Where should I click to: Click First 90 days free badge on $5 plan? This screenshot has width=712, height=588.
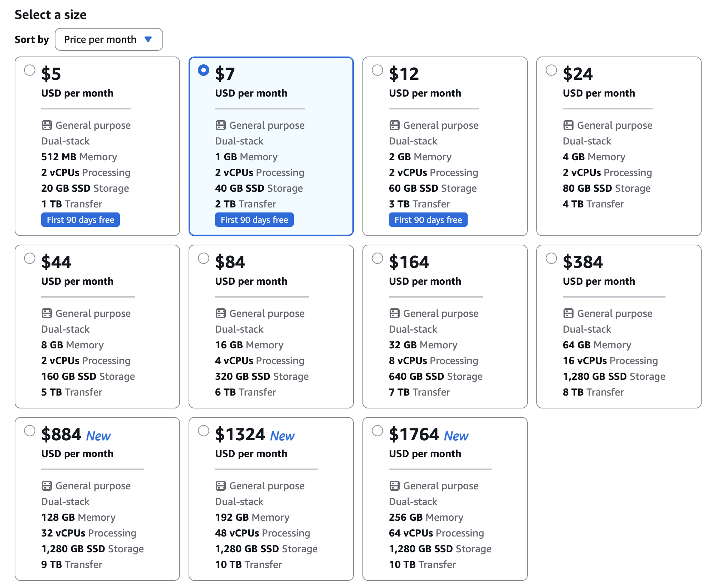coord(80,220)
